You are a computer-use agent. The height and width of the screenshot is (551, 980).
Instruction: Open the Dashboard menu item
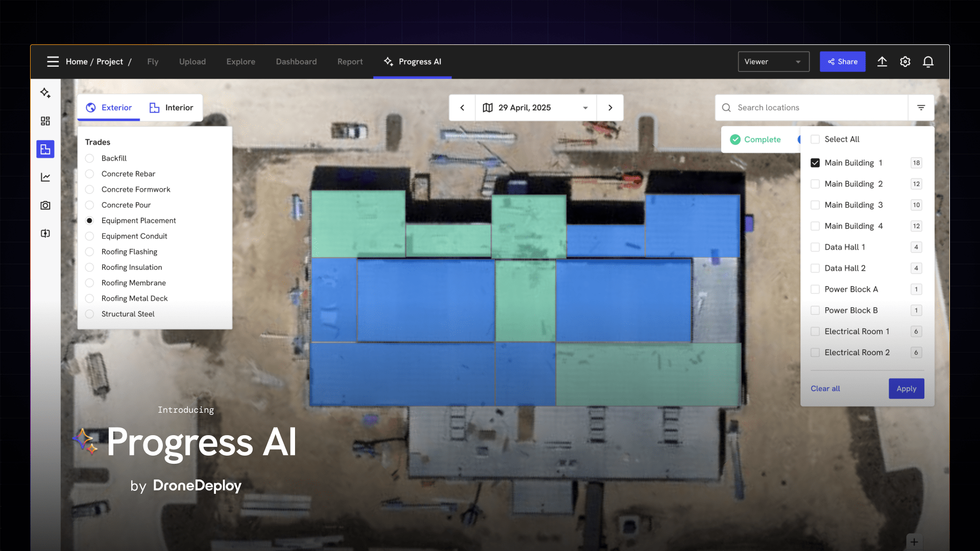296,62
